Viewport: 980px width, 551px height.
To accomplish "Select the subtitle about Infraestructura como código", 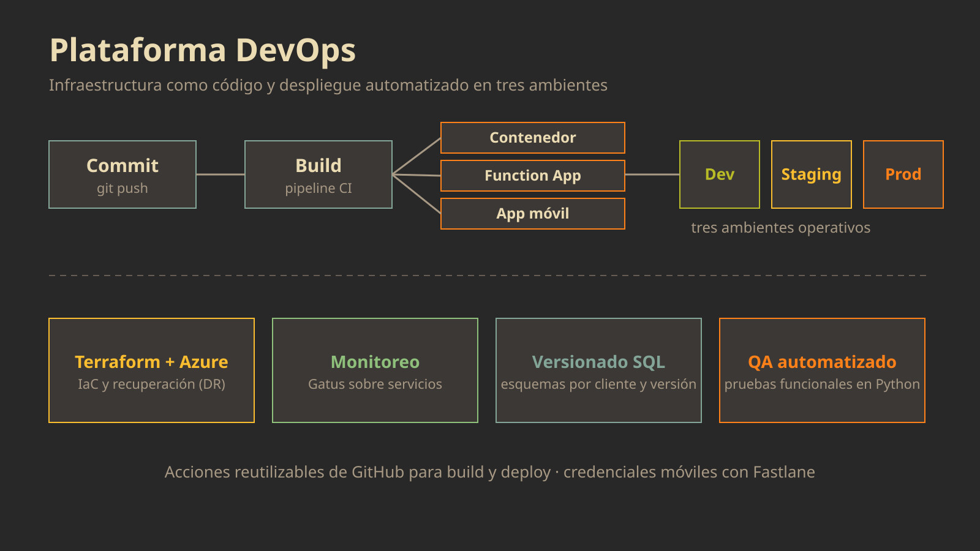I will point(328,85).
